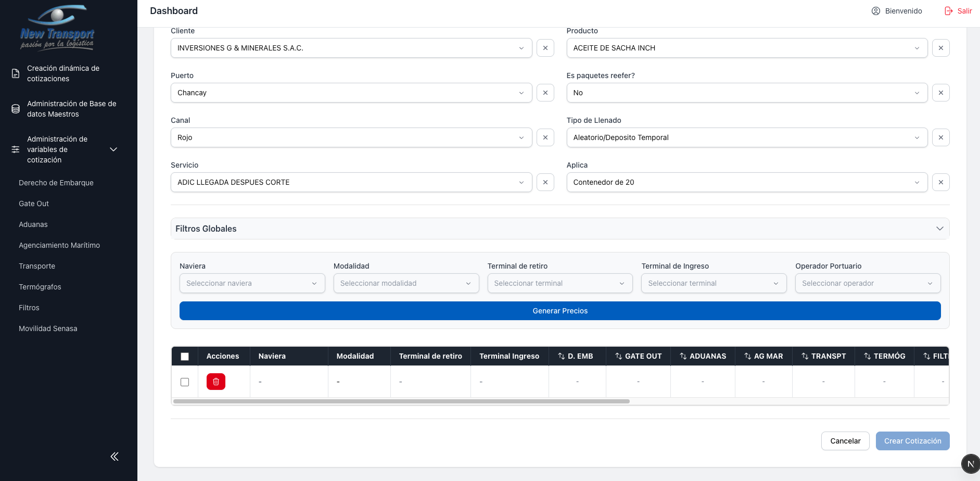Collapse the Filtros Globales section
Screen dimensions: 980x481
[x=939, y=229]
